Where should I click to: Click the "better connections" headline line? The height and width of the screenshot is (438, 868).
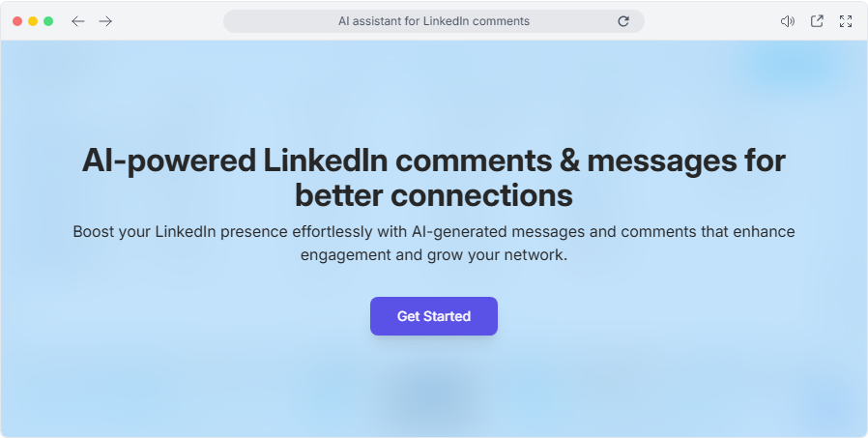pos(434,195)
